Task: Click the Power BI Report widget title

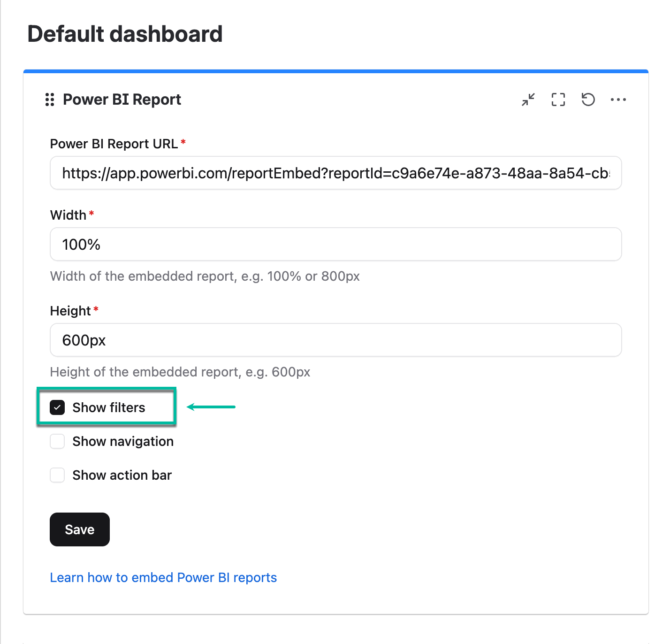Action: point(122,100)
